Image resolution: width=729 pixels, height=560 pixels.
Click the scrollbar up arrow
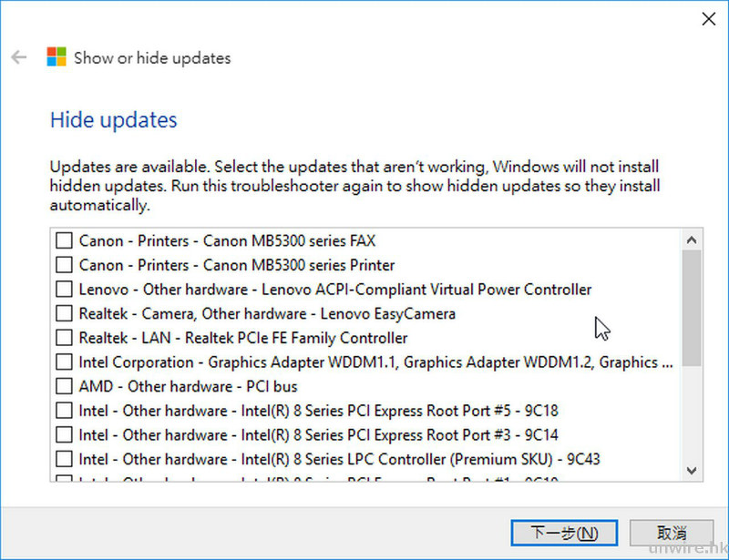(691, 239)
